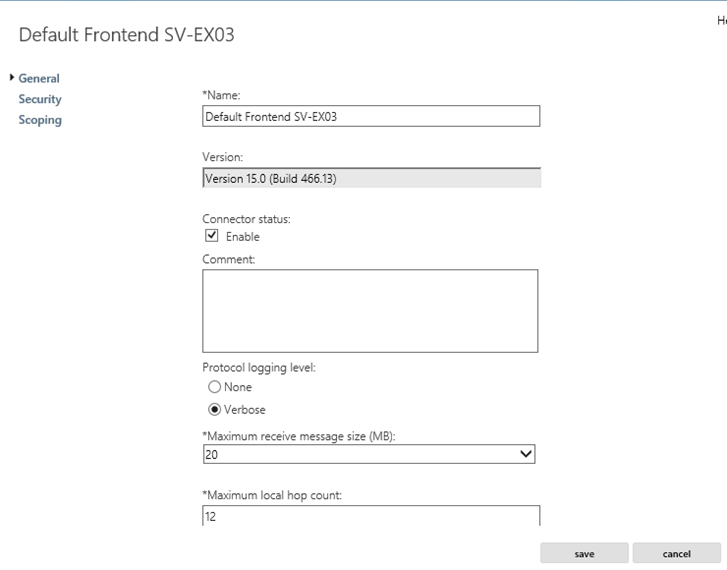
Task: Select Verbose protocol logging level
Action: coord(214,410)
